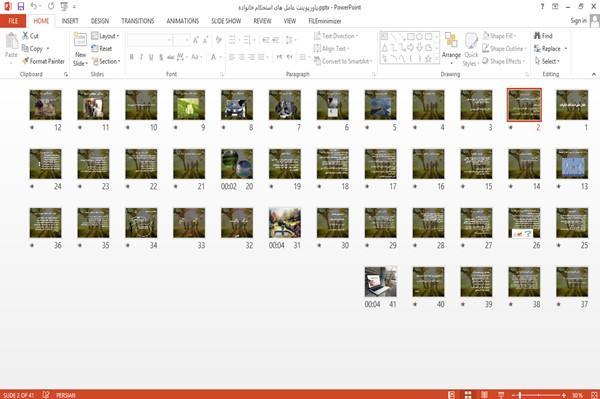Screen dimensions: 600x399
Task: Click the Sign in link
Action: coord(578,21)
